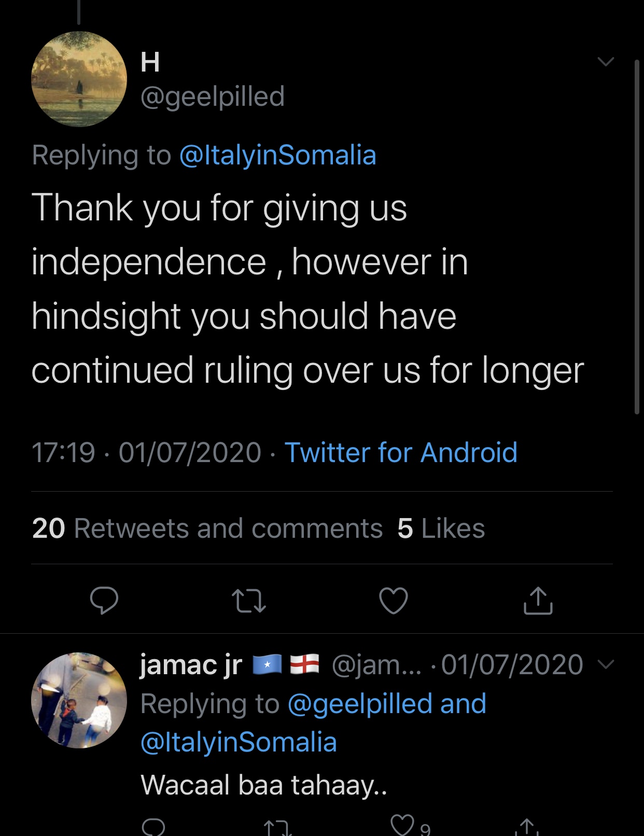Viewport: 644px width, 836px height.
Task: Open the @geelpilled handle under H
Action: pyautogui.click(x=213, y=96)
